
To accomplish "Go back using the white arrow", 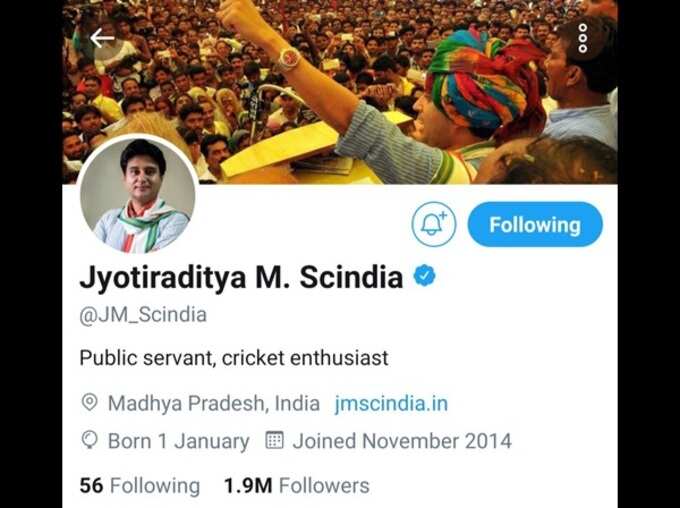I will click(102, 38).
